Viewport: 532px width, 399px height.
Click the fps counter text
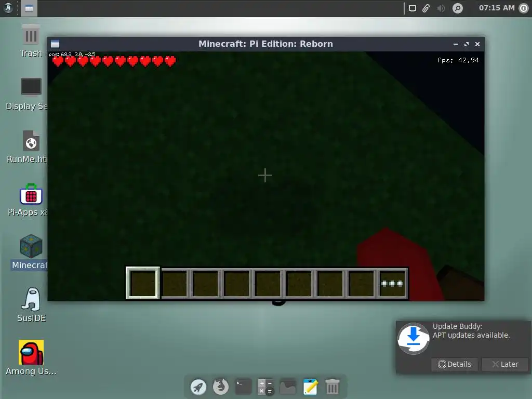(458, 60)
